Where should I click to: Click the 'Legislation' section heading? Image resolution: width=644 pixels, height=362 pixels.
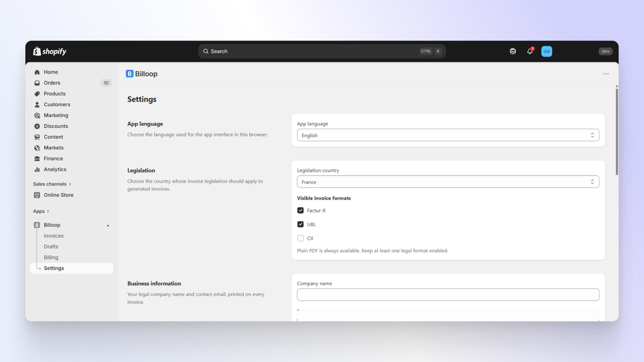click(x=141, y=170)
